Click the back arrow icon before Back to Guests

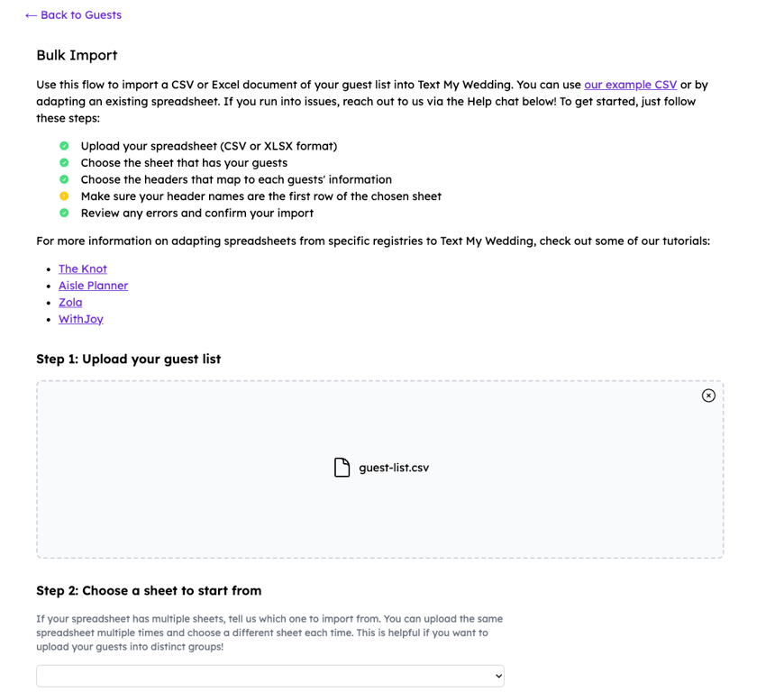pos(31,15)
